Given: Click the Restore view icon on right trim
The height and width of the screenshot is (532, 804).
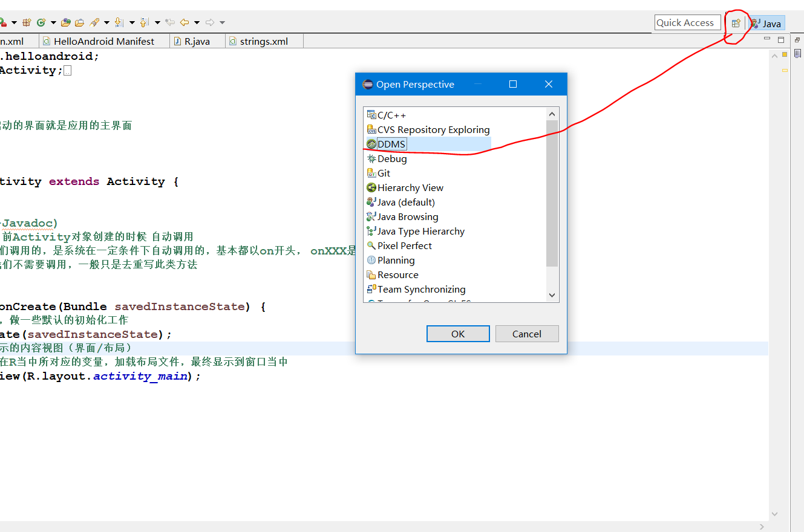Looking at the screenshot, I should 797,40.
